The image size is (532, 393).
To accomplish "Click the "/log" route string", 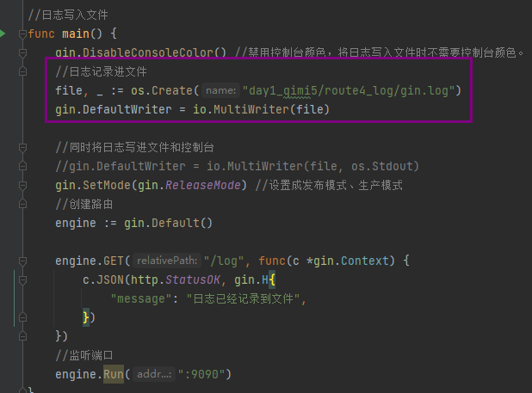I will (x=221, y=261).
